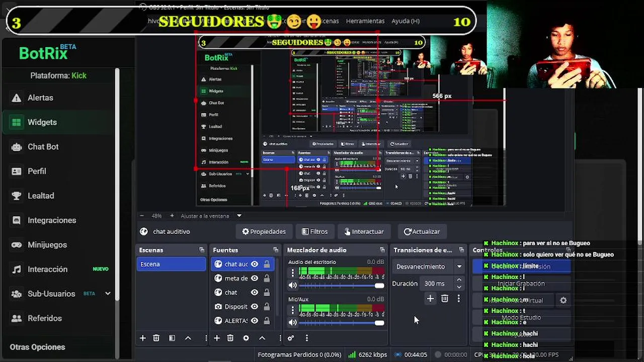The width and height of the screenshot is (644, 362).
Task: Undock the Fuentes panel
Action: pyautogui.click(x=276, y=250)
